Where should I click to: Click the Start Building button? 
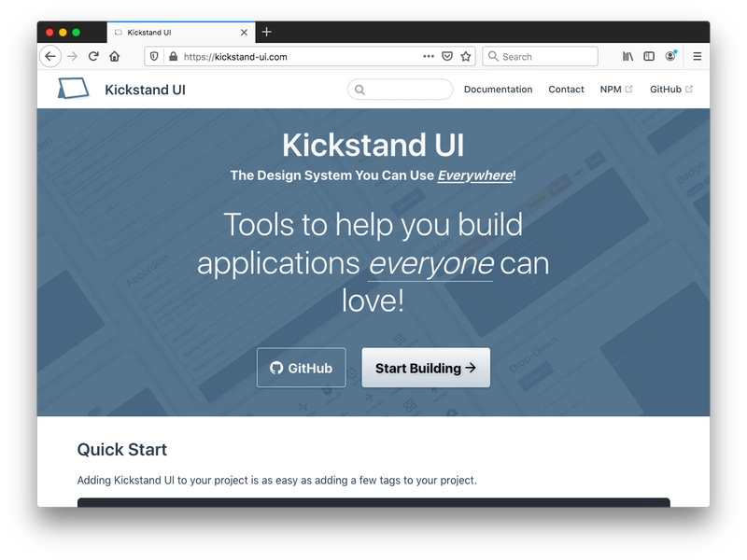pyautogui.click(x=426, y=368)
